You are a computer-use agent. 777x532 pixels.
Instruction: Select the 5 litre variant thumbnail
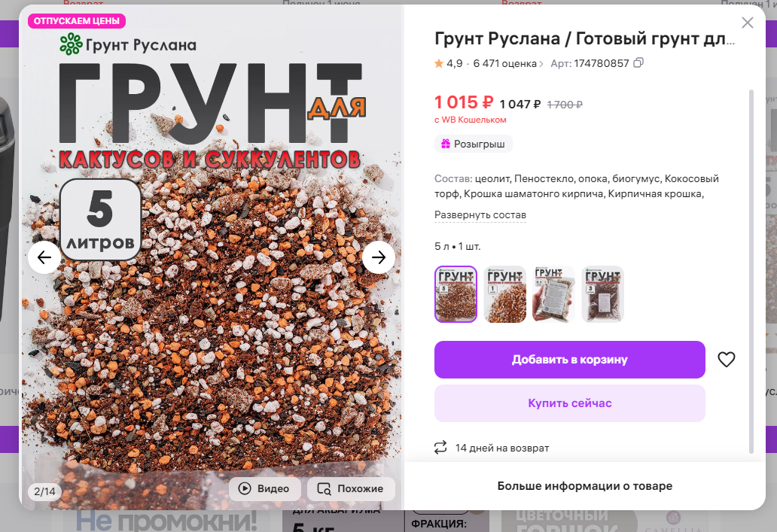(456, 294)
